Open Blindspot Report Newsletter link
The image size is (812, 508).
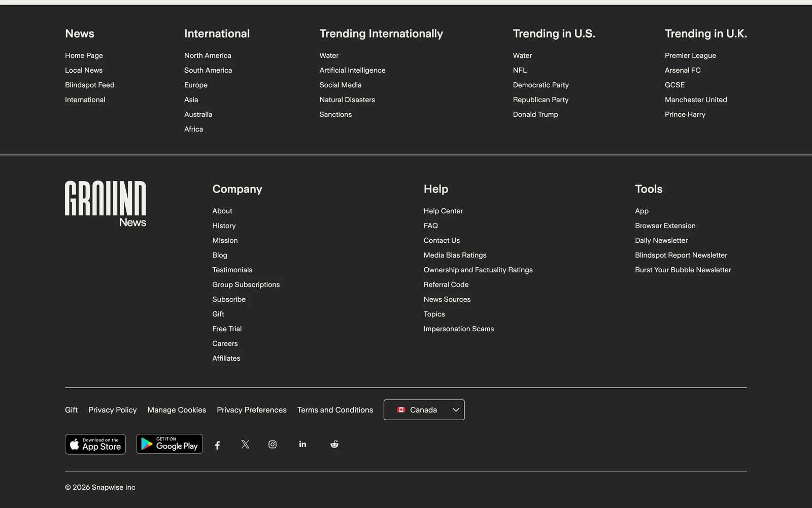pos(681,255)
